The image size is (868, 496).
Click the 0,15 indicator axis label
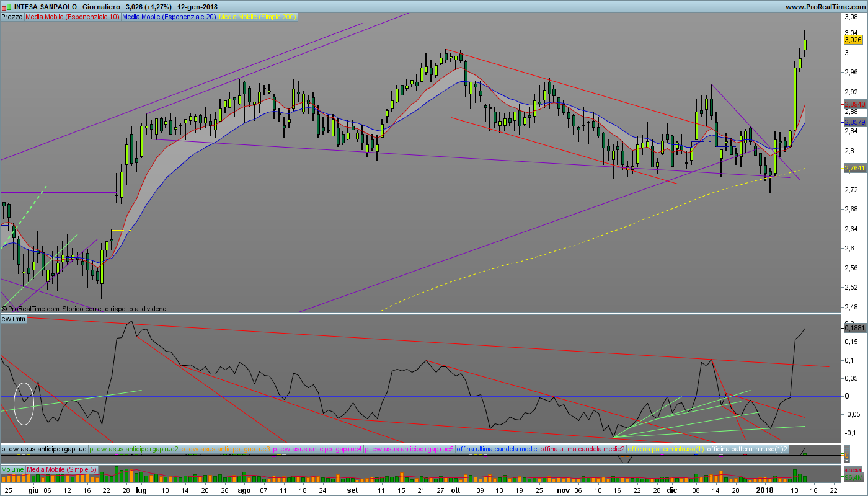852,341
